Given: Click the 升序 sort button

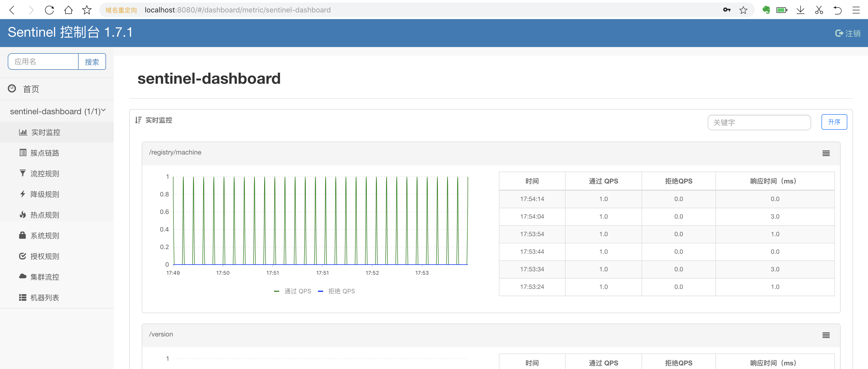Looking at the screenshot, I should tap(834, 122).
